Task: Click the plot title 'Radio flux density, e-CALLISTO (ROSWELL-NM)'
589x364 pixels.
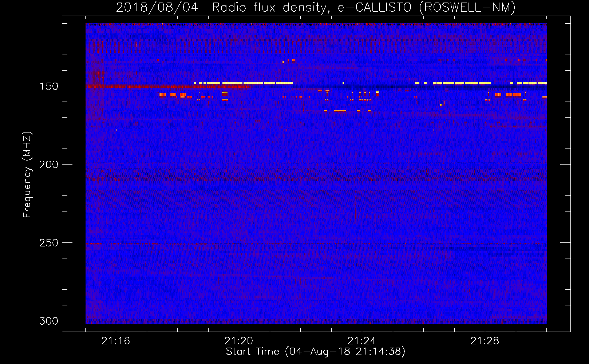Action: (x=364, y=7)
